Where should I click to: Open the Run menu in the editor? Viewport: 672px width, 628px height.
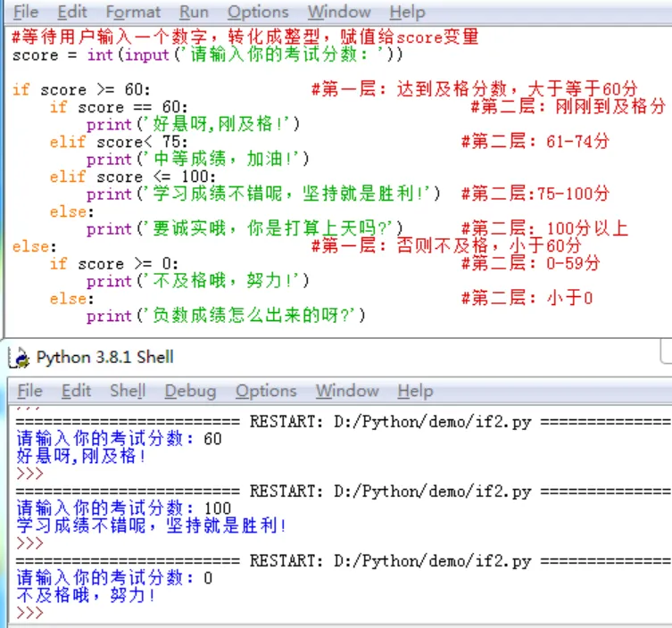194,12
